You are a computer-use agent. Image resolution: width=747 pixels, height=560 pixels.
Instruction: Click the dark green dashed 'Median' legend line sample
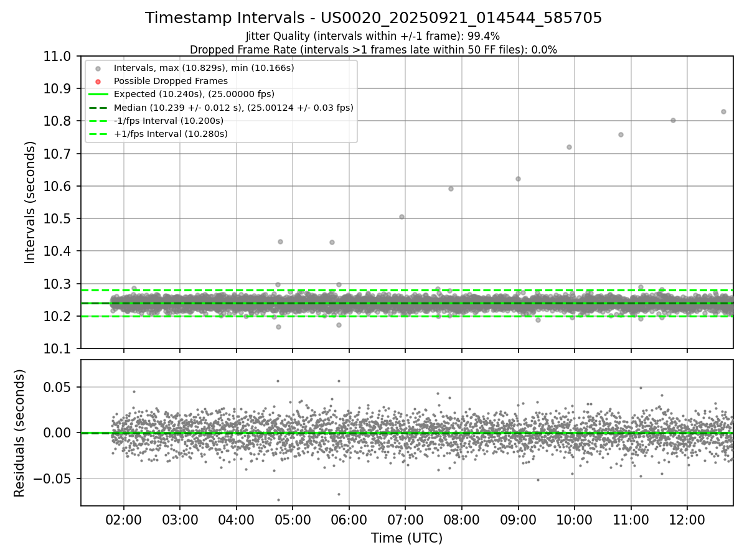coord(98,108)
